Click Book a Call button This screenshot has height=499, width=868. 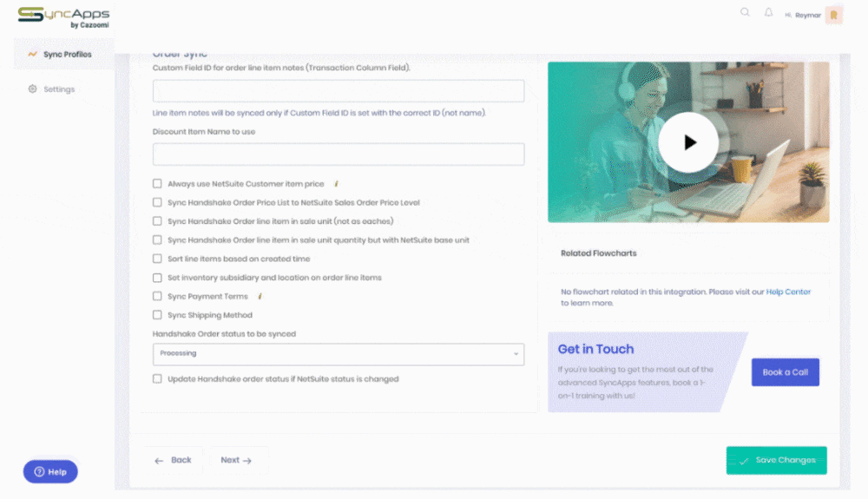(785, 372)
